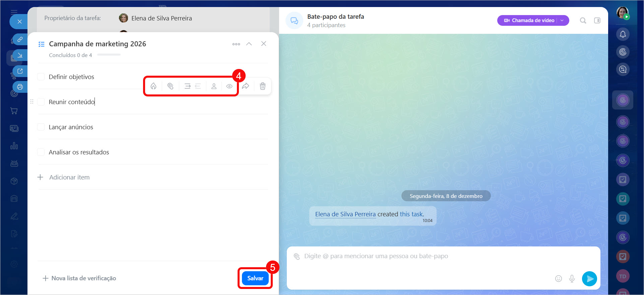Attach a file using the paperclip in item toolbar
Screen dimensions: 644x295
tap(170, 86)
